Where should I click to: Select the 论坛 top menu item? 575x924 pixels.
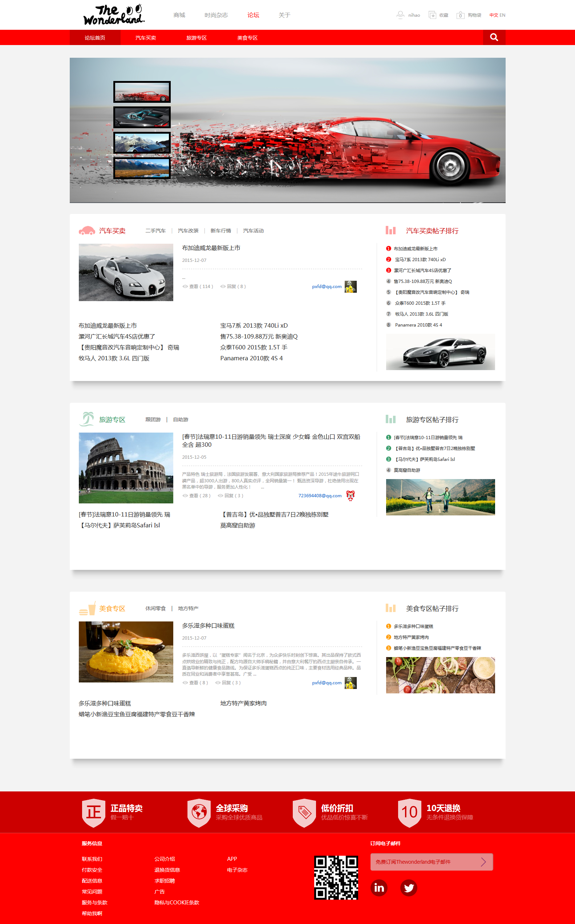(253, 15)
